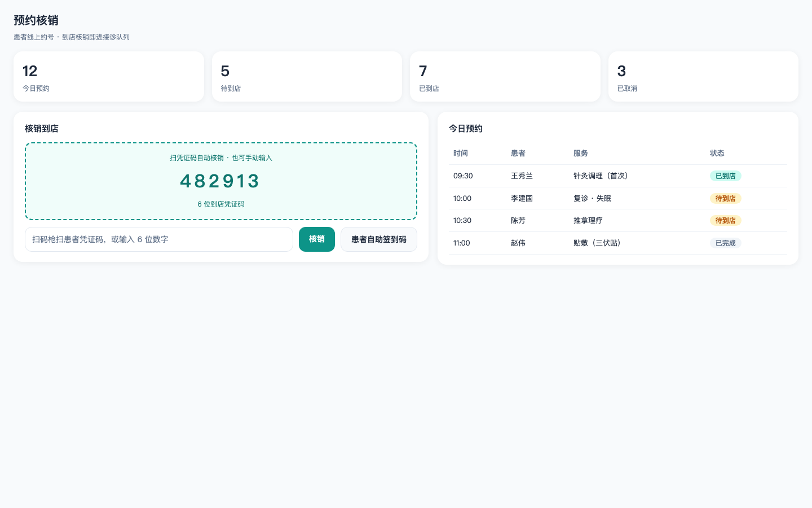Click service 针灸调理（首次）
Screen dimensions: 812x508
tap(602, 176)
